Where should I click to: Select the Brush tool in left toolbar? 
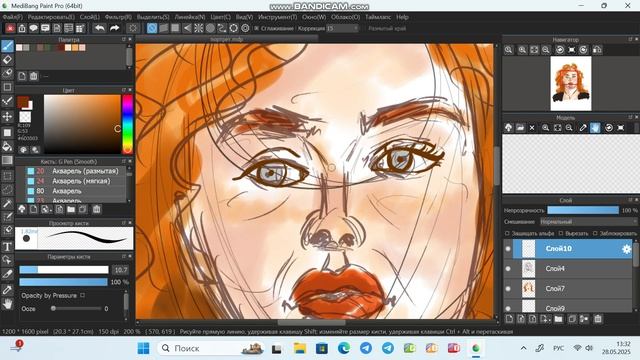pos(7,46)
